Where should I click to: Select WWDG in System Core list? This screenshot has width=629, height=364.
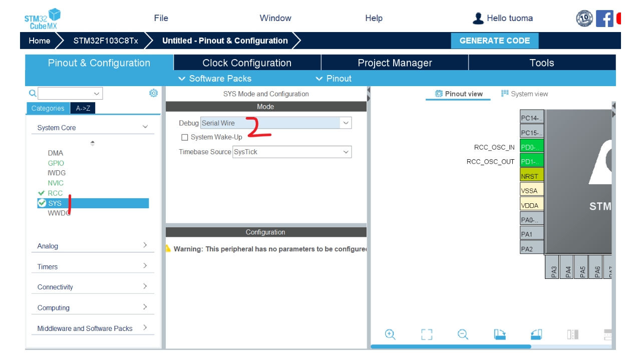[60, 213]
